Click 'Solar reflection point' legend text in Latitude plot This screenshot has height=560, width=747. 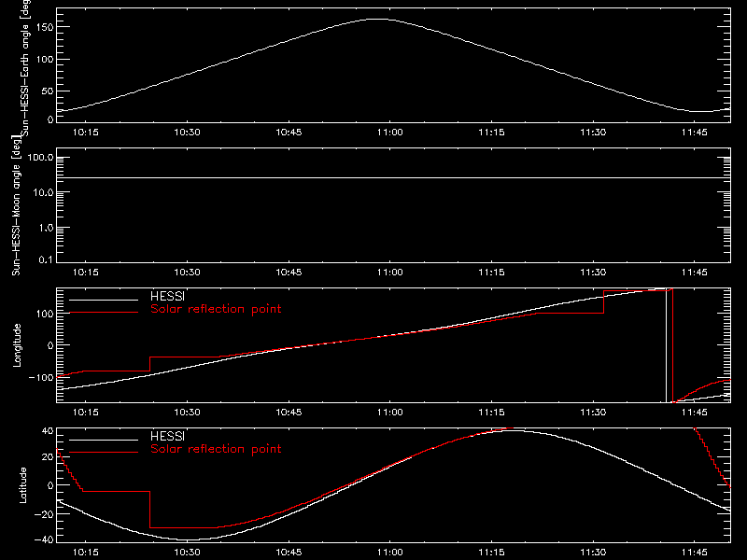216,449
